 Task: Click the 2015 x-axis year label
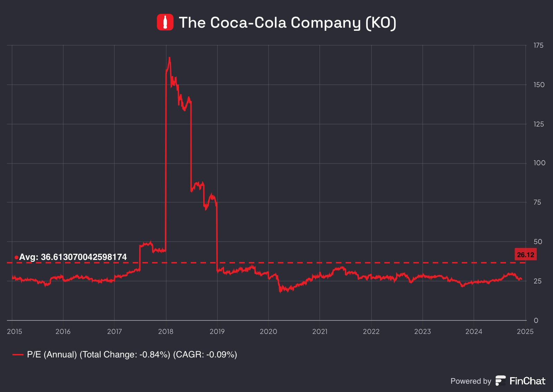[15, 332]
